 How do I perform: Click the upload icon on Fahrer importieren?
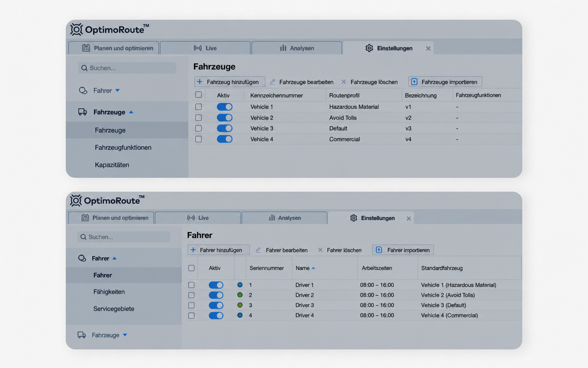pos(379,250)
